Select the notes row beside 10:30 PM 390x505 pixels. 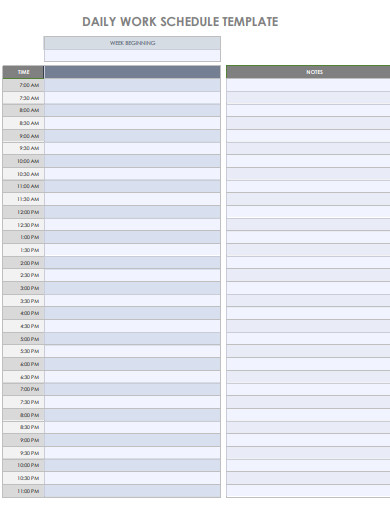tap(308, 478)
